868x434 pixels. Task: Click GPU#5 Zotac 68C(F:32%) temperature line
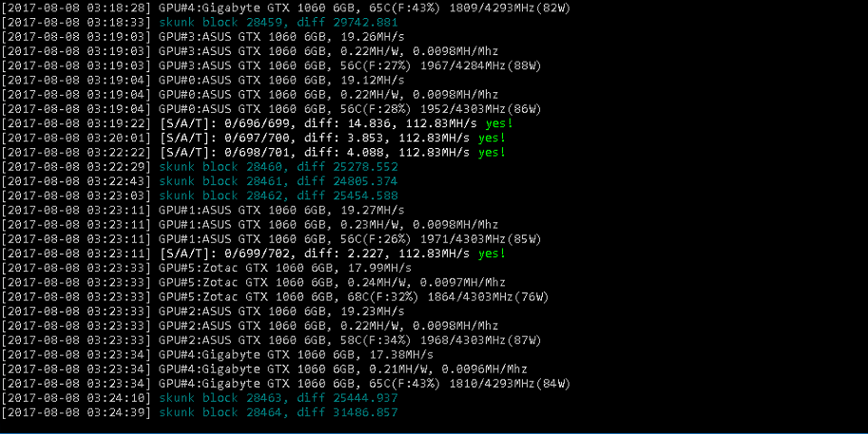(275, 296)
